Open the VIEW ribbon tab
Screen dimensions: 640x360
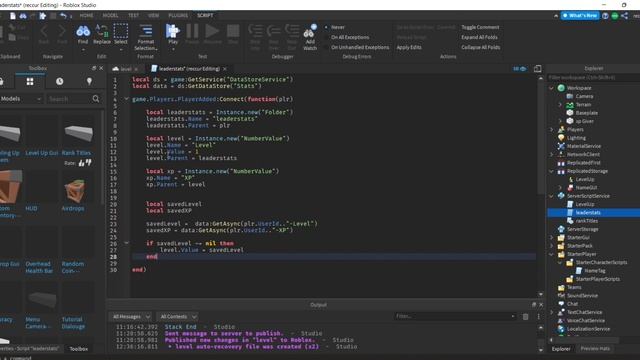coord(153,16)
